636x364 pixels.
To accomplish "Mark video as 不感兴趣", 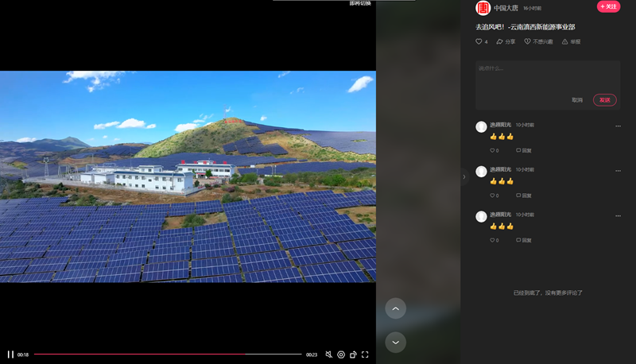I will pyautogui.click(x=538, y=41).
